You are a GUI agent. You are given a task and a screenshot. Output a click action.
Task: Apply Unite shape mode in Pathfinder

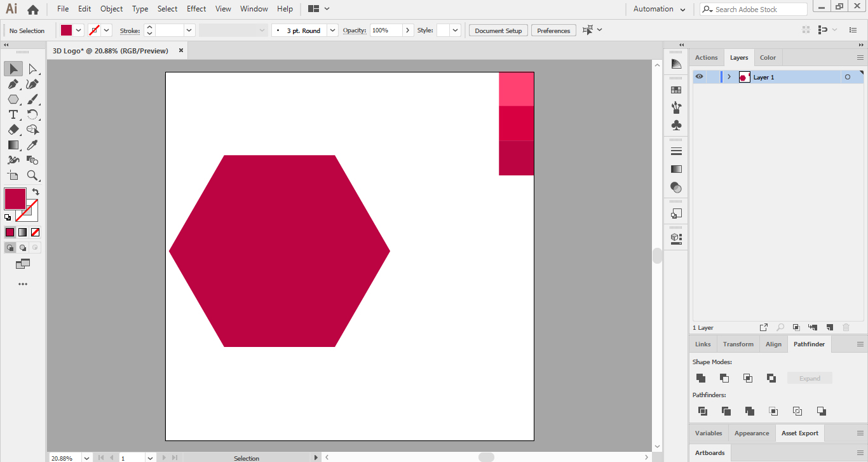(x=701, y=378)
